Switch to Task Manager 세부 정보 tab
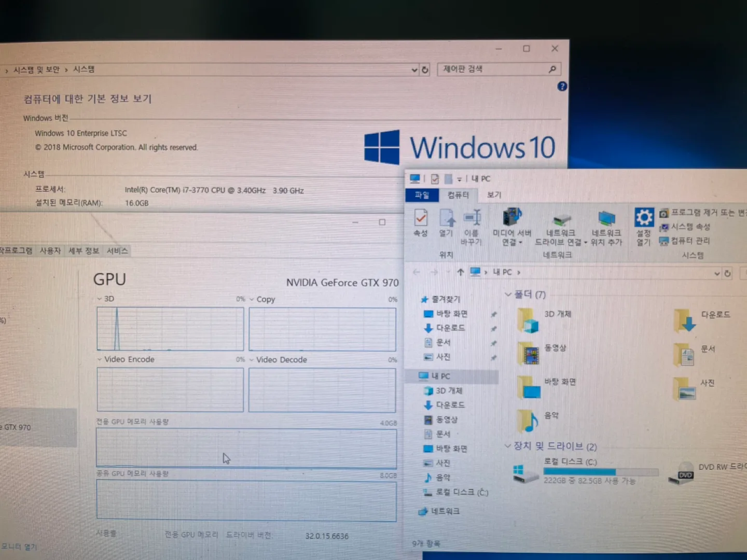The width and height of the screenshot is (747, 560). click(x=84, y=251)
